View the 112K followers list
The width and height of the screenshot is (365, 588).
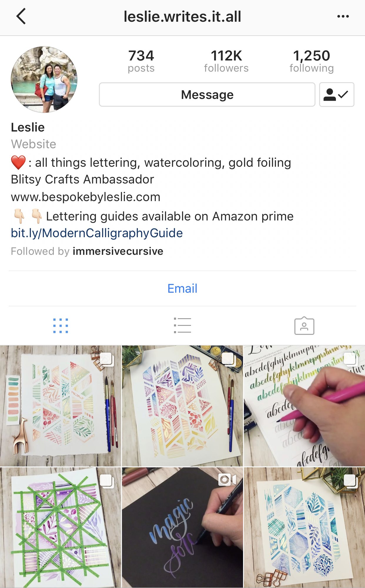(x=226, y=61)
